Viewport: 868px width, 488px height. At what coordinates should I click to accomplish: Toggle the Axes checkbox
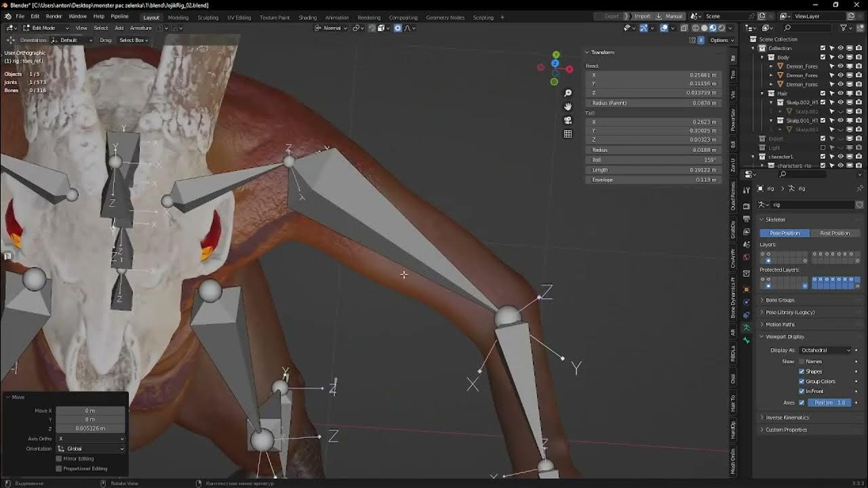(x=802, y=403)
